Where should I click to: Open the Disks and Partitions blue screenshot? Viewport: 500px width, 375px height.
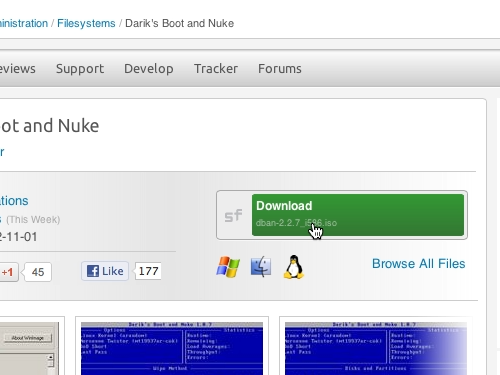click(x=376, y=346)
